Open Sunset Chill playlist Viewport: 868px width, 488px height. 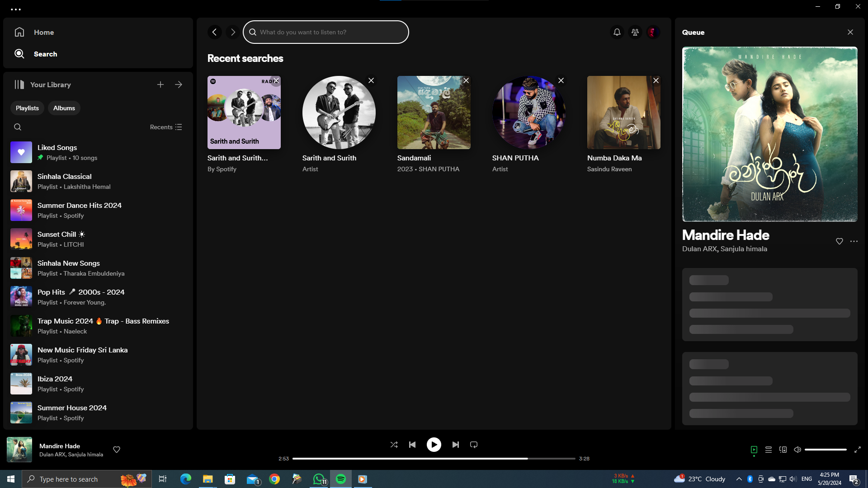98,239
